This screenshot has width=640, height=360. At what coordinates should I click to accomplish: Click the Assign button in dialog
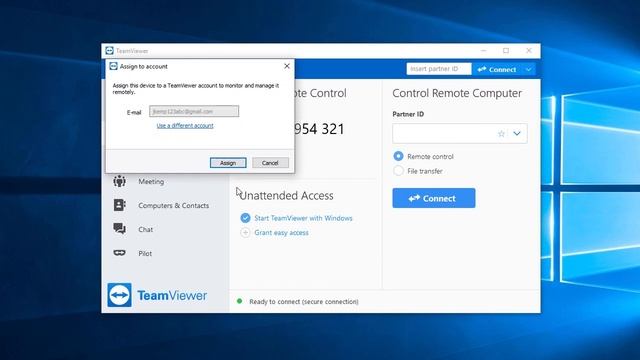click(228, 163)
